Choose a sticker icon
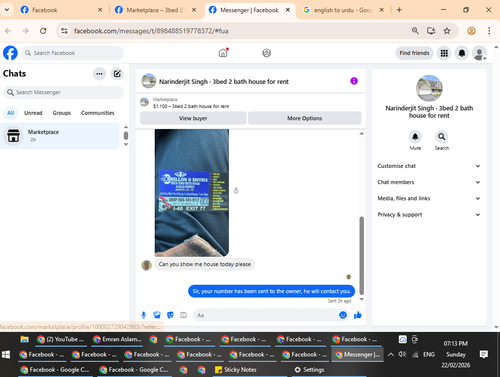 coord(170,315)
